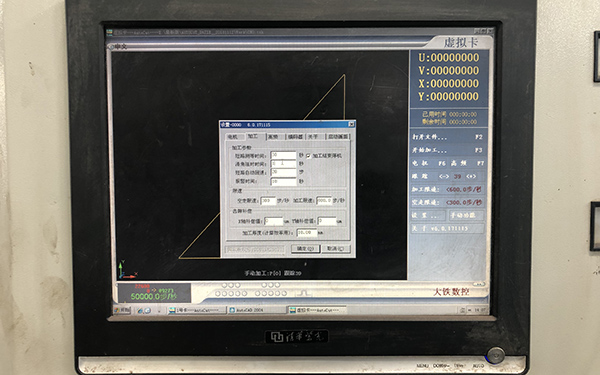Click 打开文件... F2 in the side panel
The image size is (600, 375).
tap(447, 137)
